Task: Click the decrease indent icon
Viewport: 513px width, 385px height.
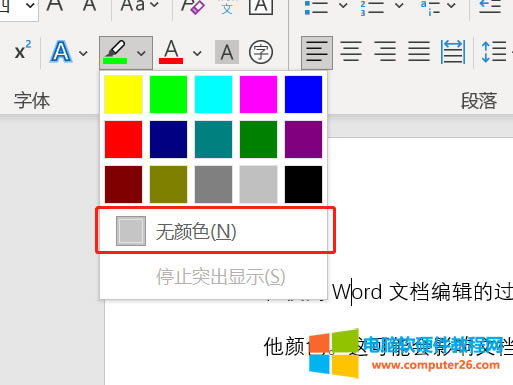Action: coord(490,6)
